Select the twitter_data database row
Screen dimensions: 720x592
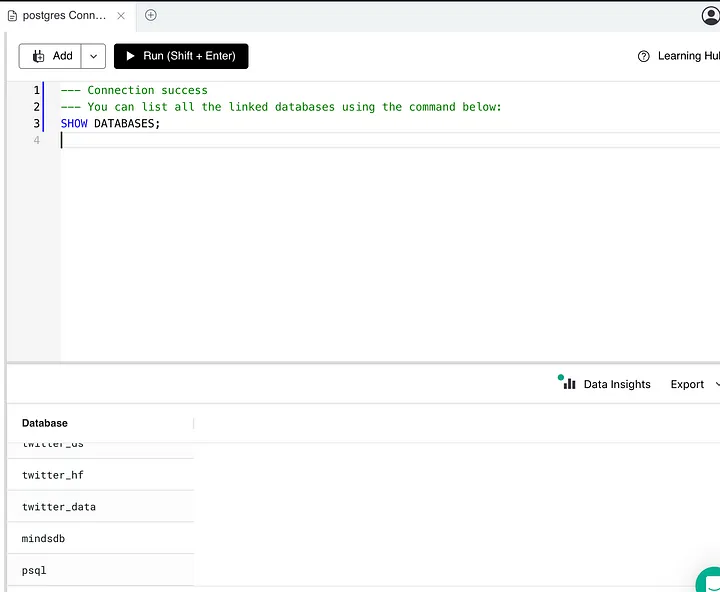59,507
